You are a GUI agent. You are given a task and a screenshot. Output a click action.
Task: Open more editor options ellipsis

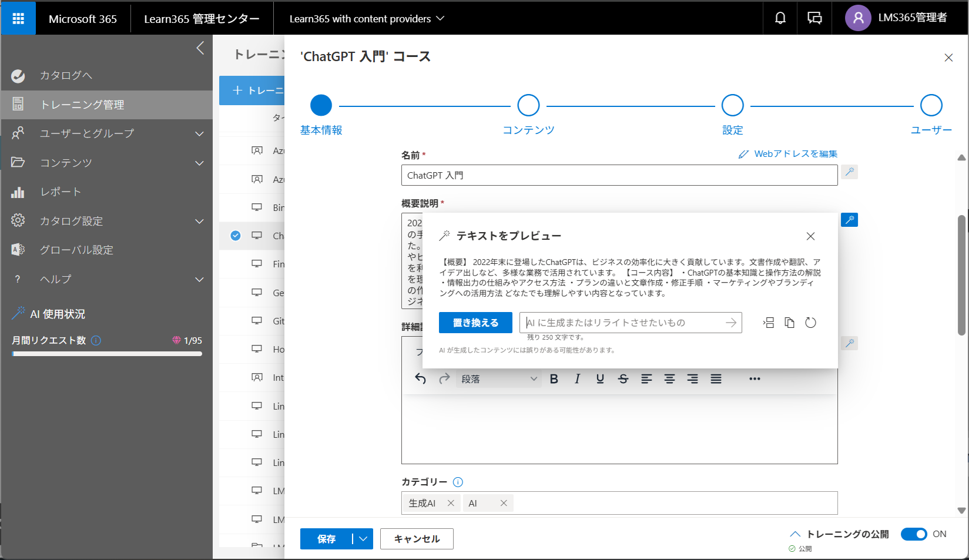755,379
